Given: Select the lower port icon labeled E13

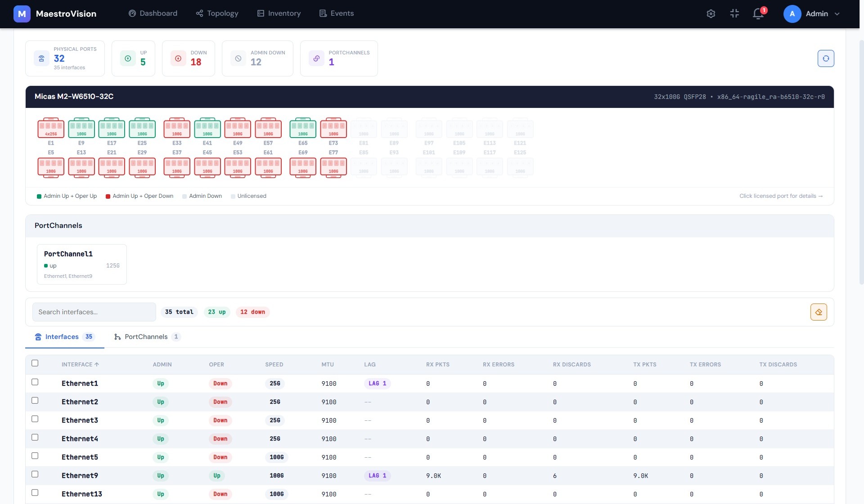Looking at the screenshot, I should point(81,168).
